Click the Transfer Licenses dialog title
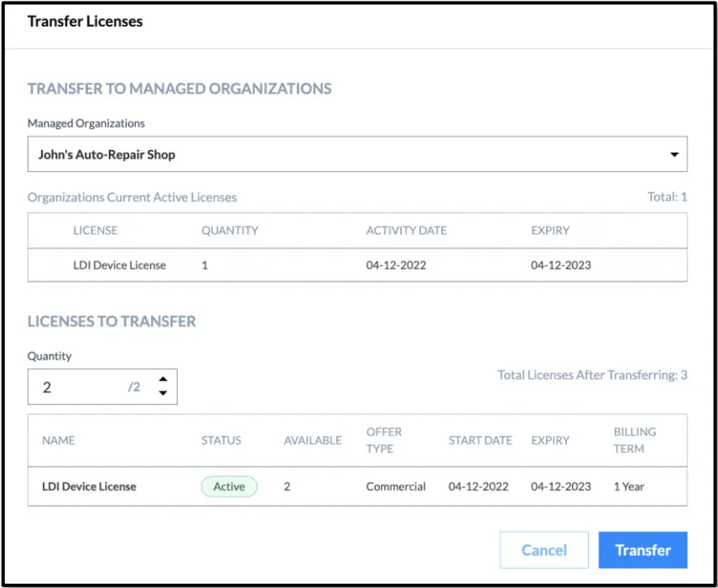This screenshot has height=588, width=718. pyautogui.click(x=86, y=21)
